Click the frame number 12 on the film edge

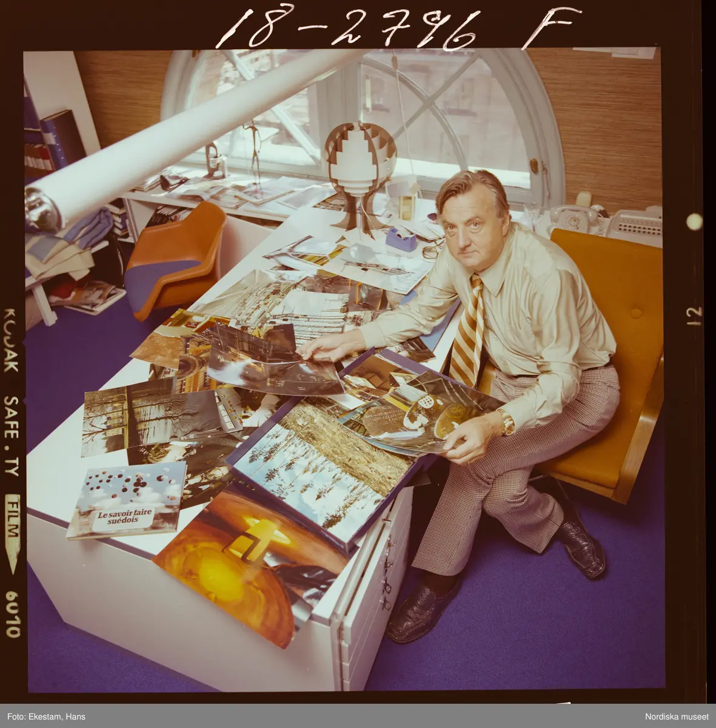pos(694,316)
